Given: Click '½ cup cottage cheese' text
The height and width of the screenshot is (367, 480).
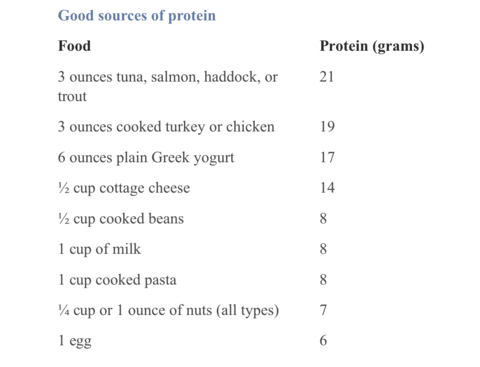Looking at the screenshot, I should coord(124,188).
